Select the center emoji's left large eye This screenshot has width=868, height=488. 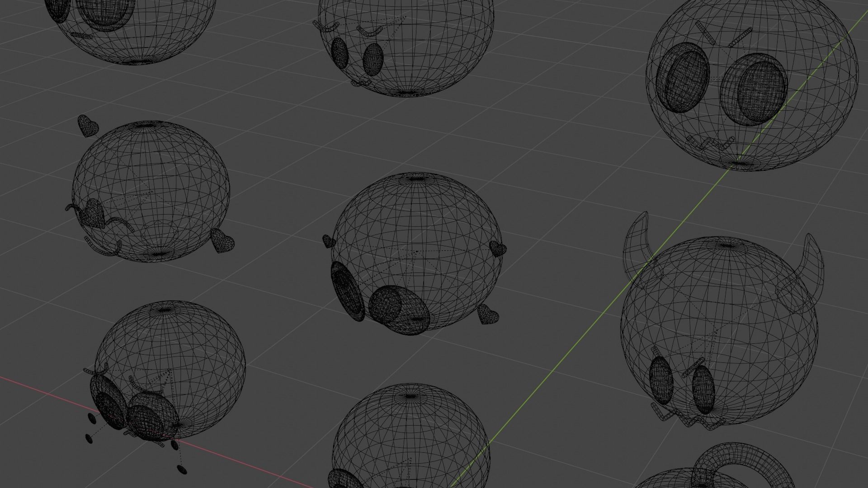[x=347, y=291]
